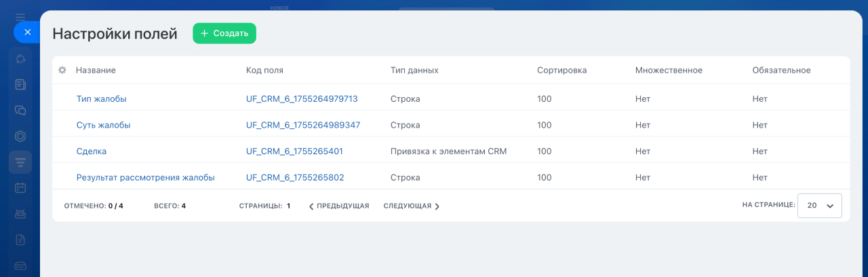This screenshot has width=868, height=277.
Task: Sort by the Сортировка column header
Action: [561, 70]
